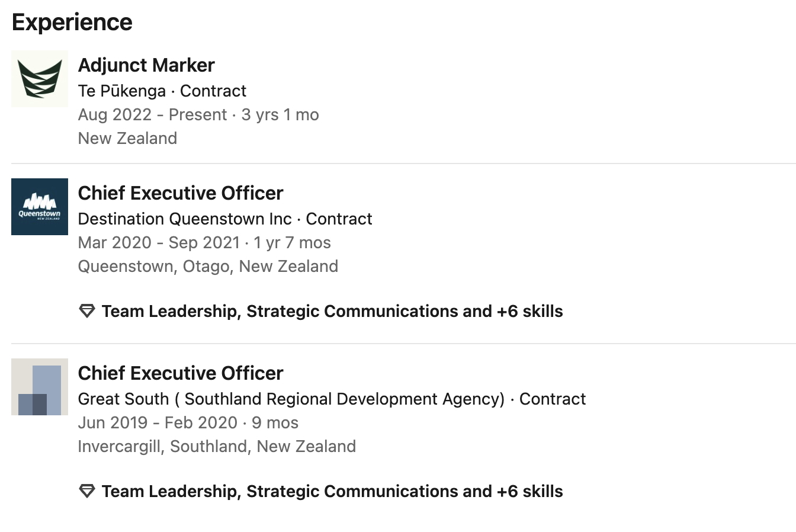Click diamond skills icon under Destination Queenstown

coord(87,311)
